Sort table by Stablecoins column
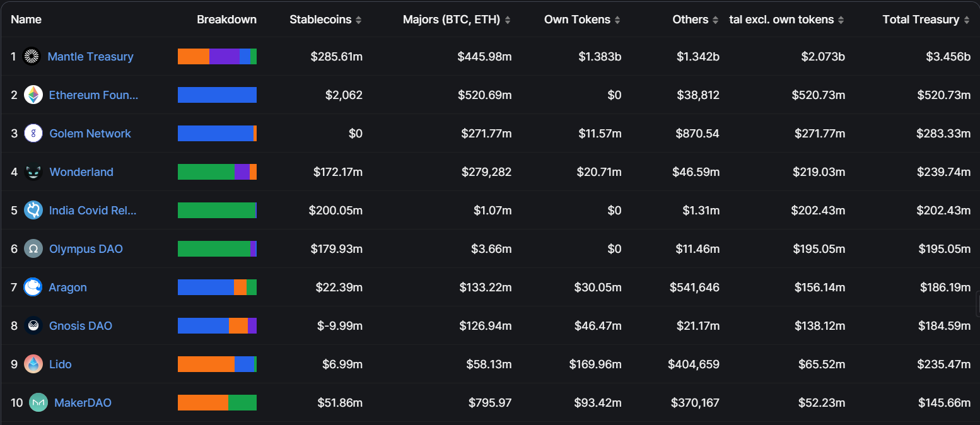The height and width of the screenshot is (425, 980). coord(358,20)
